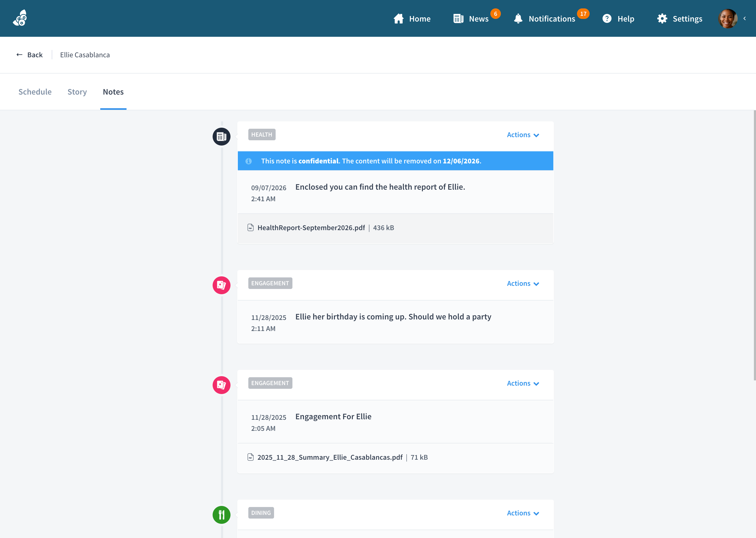Click the Back arrow icon

[19, 55]
